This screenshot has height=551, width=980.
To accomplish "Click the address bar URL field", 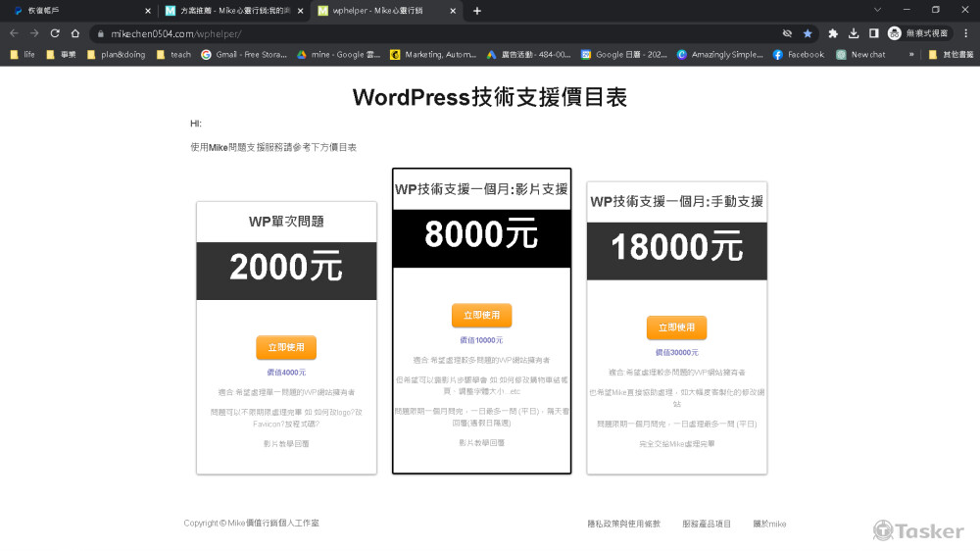I will [x=437, y=33].
